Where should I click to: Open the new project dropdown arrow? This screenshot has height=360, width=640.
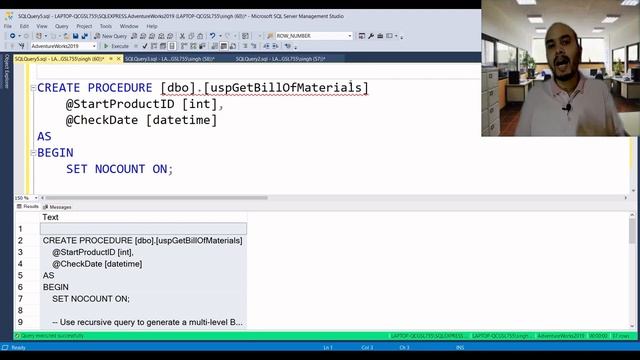point(45,36)
